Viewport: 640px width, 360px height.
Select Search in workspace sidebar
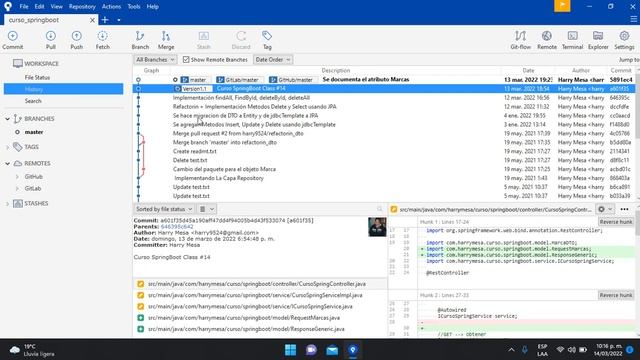33,101
